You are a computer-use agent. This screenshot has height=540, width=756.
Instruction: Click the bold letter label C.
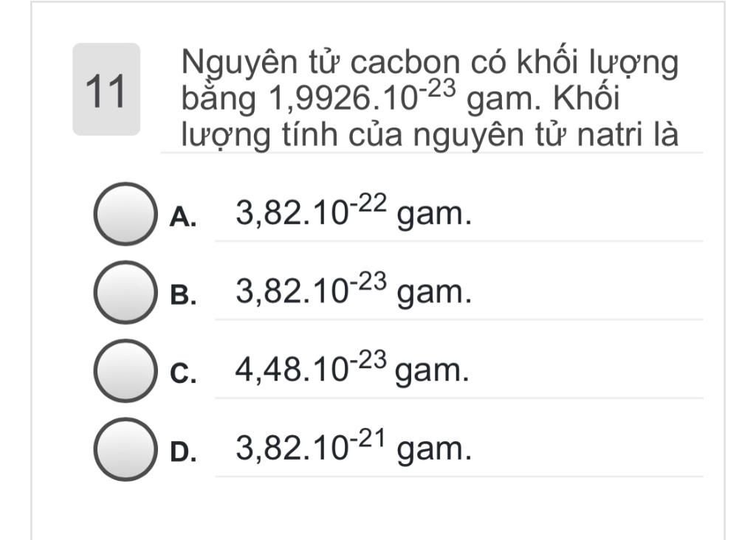click(x=183, y=374)
